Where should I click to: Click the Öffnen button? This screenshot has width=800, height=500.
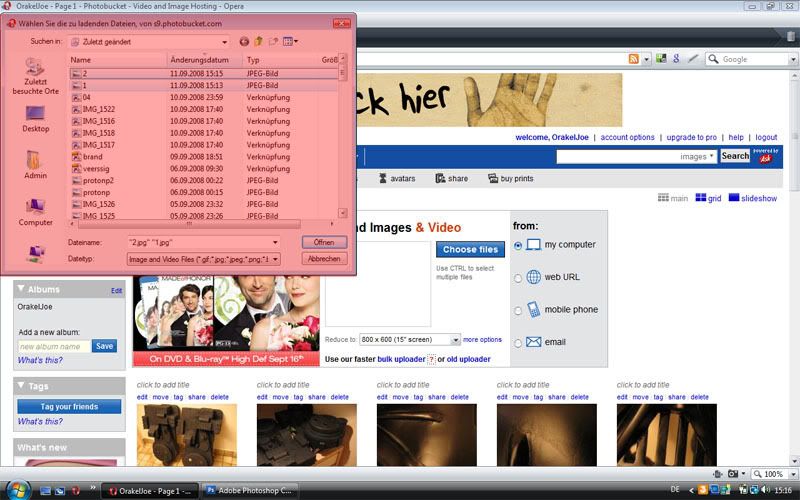click(x=324, y=242)
